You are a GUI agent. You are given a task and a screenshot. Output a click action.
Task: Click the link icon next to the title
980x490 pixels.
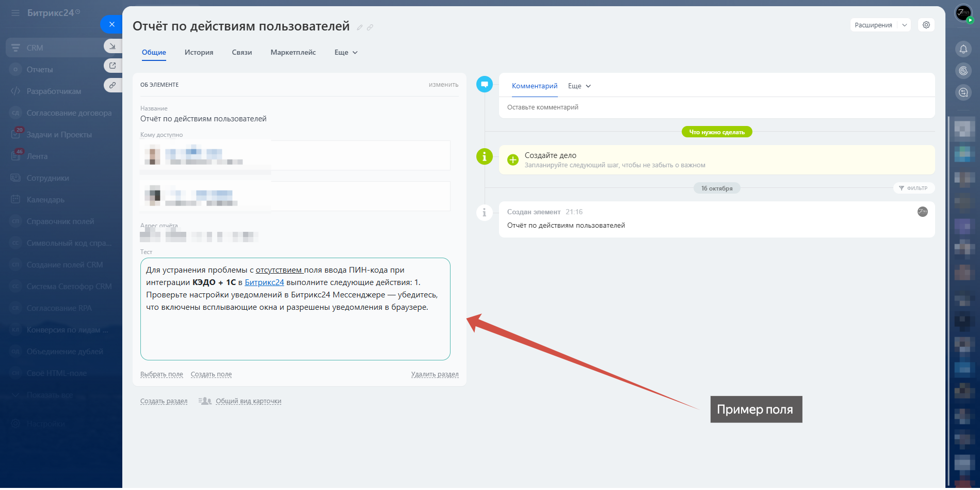370,27
